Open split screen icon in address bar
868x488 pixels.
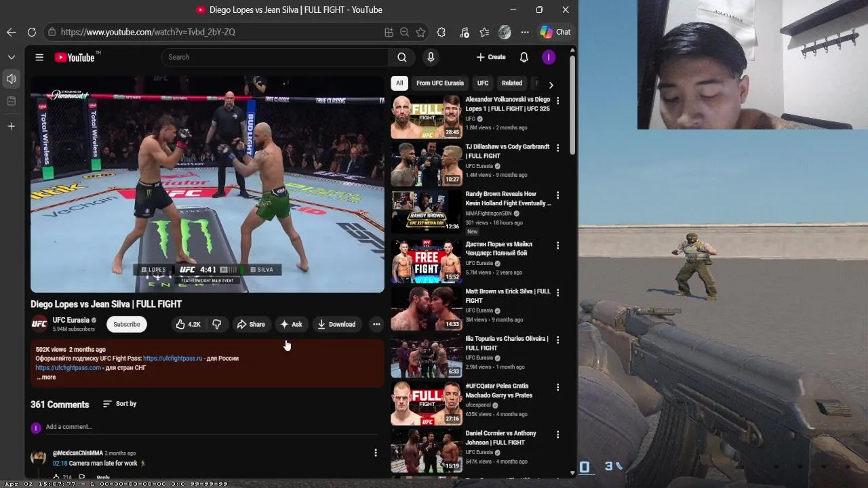[389, 32]
